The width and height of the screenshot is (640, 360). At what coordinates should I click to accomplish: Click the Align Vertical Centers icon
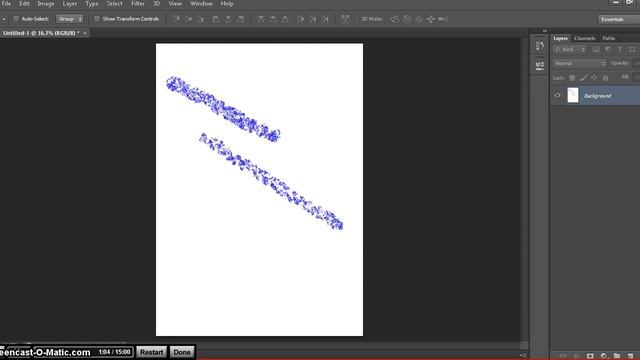pos(188,19)
